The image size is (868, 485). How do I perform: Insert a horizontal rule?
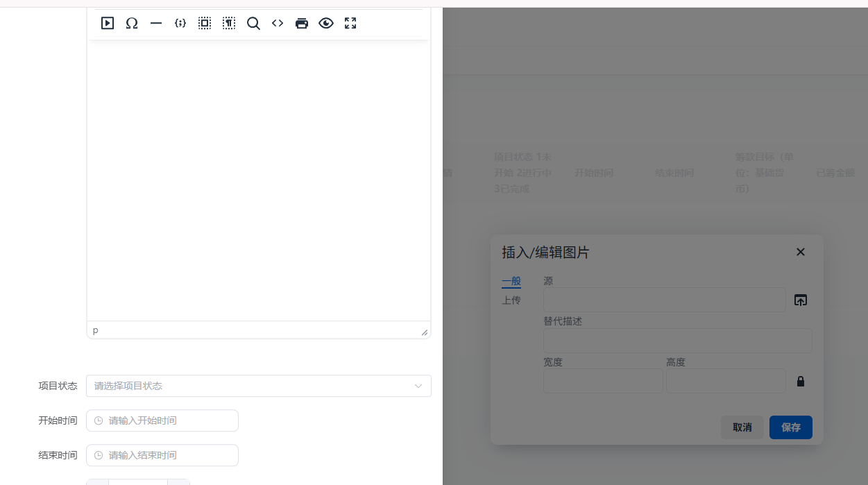pyautogui.click(x=155, y=23)
